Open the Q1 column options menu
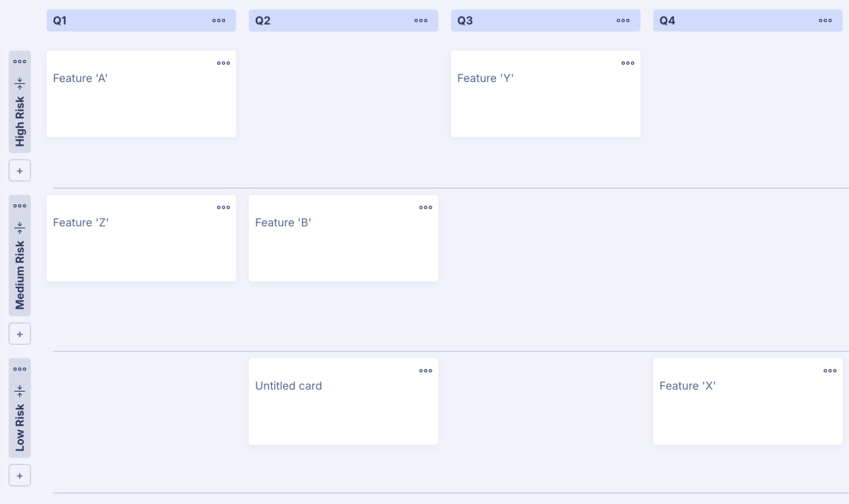849x504 pixels. [219, 20]
